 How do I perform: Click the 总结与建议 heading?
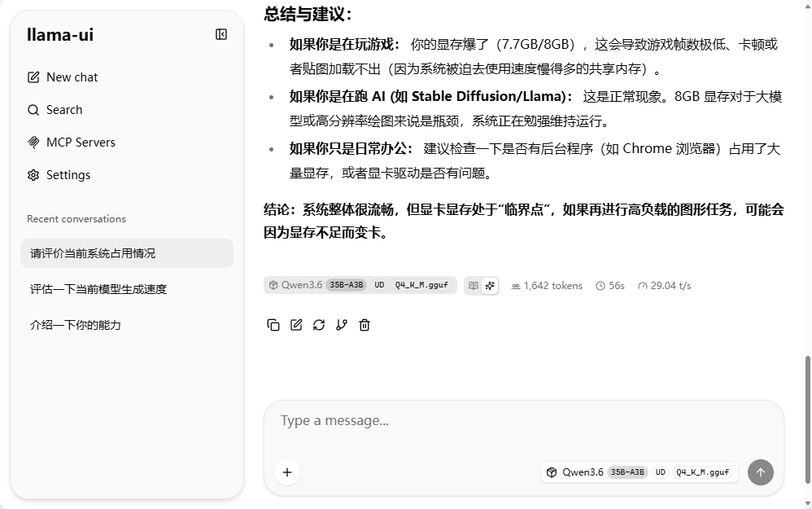(308, 14)
